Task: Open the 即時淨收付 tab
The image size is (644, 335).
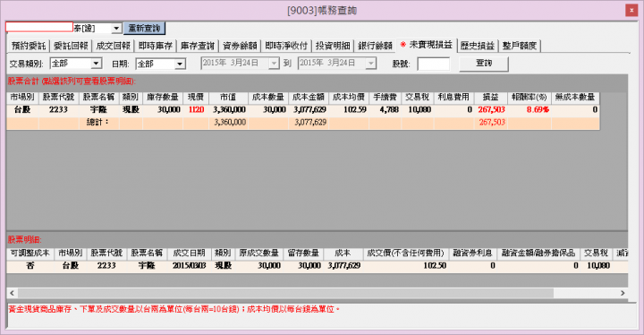Action: pos(286,46)
